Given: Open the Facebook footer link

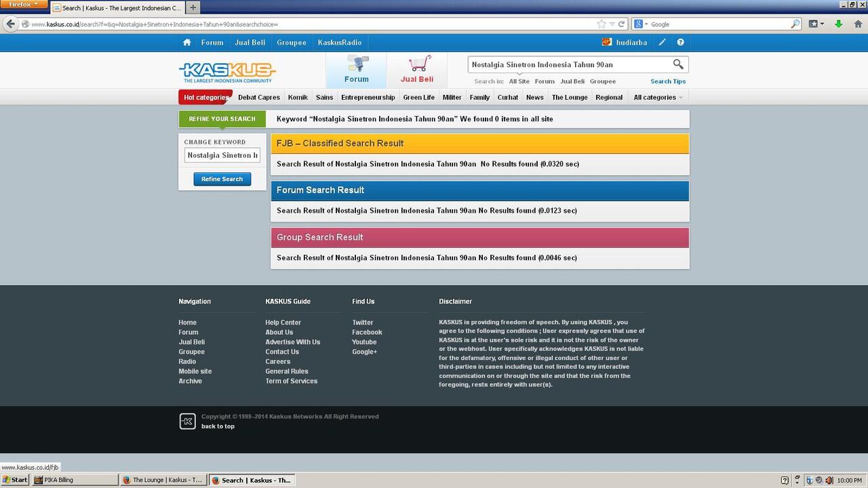Looking at the screenshot, I should coord(367,332).
